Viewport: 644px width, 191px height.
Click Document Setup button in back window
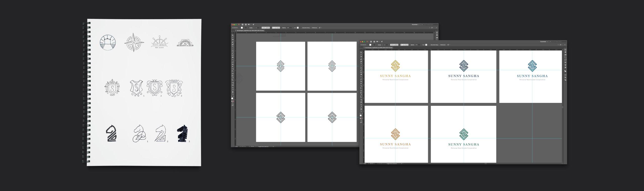(306, 28)
